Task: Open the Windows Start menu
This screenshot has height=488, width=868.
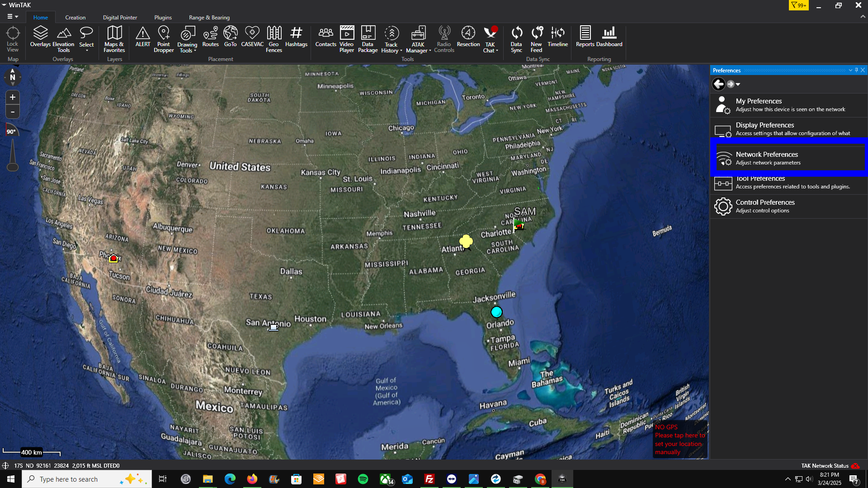Action: pyautogui.click(x=11, y=479)
